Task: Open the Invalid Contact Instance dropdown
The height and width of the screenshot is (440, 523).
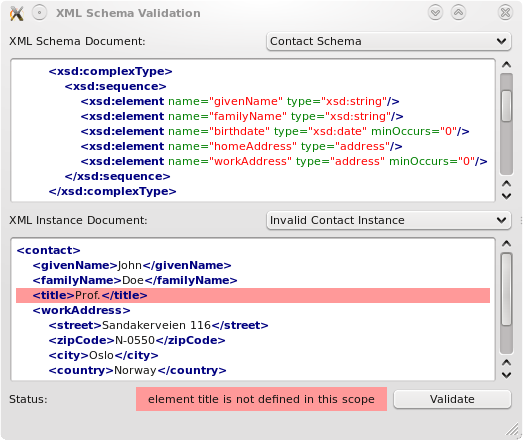Action: tap(389, 220)
